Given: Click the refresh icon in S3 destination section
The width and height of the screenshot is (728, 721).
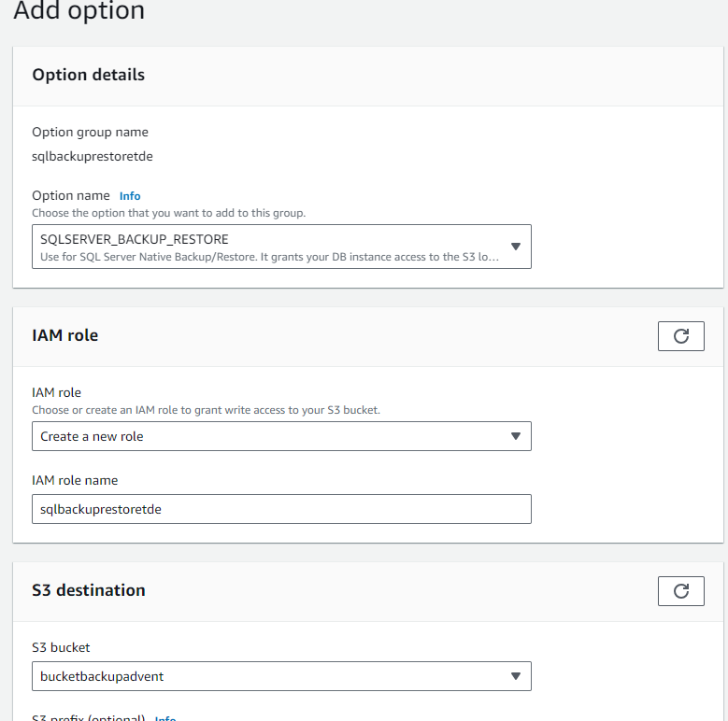Looking at the screenshot, I should point(680,590).
